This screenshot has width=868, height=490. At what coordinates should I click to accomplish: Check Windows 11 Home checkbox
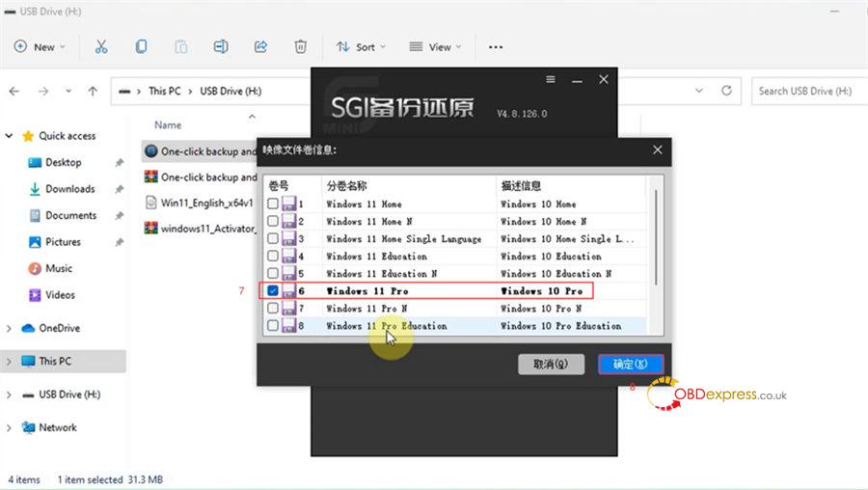click(x=272, y=204)
